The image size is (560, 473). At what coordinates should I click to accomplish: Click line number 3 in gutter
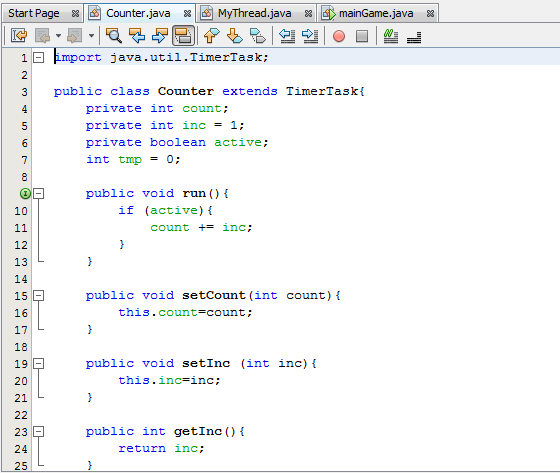pos(24,92)
